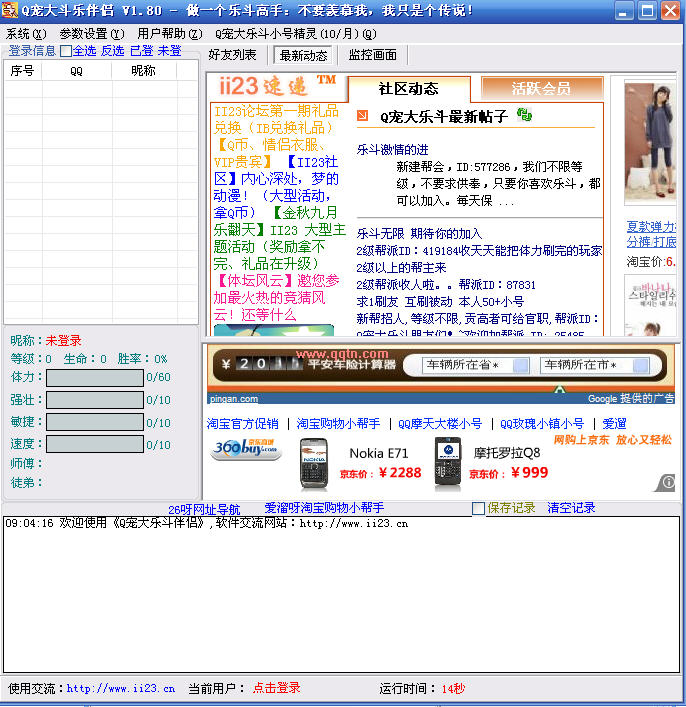Click the ad info icon near the phone banner
The height and width of the screenshot is (707, 686).
[666, 482]
